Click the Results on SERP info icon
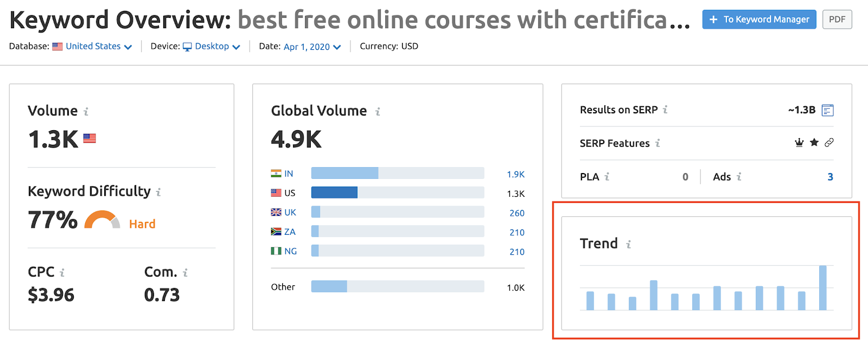Image resolution: width=868 pixels, height=346 pixels. pyautogui.click(x=665, y=110)
